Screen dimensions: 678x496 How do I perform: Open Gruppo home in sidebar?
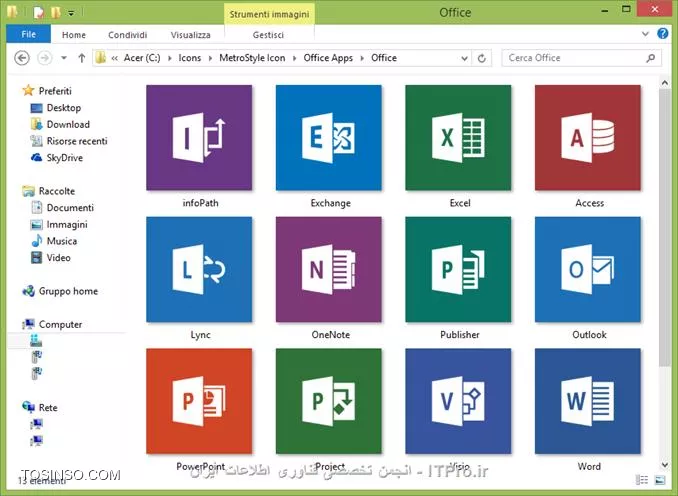(x=68, y=291)
